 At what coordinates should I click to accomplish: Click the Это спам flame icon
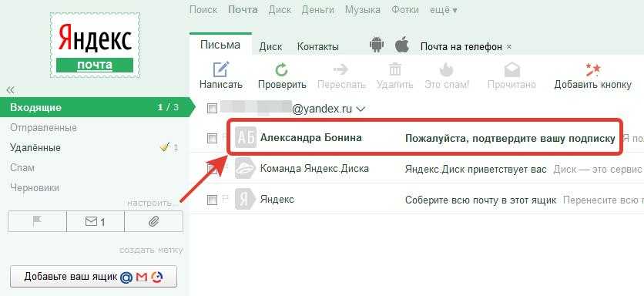click(x=447, y=69)
